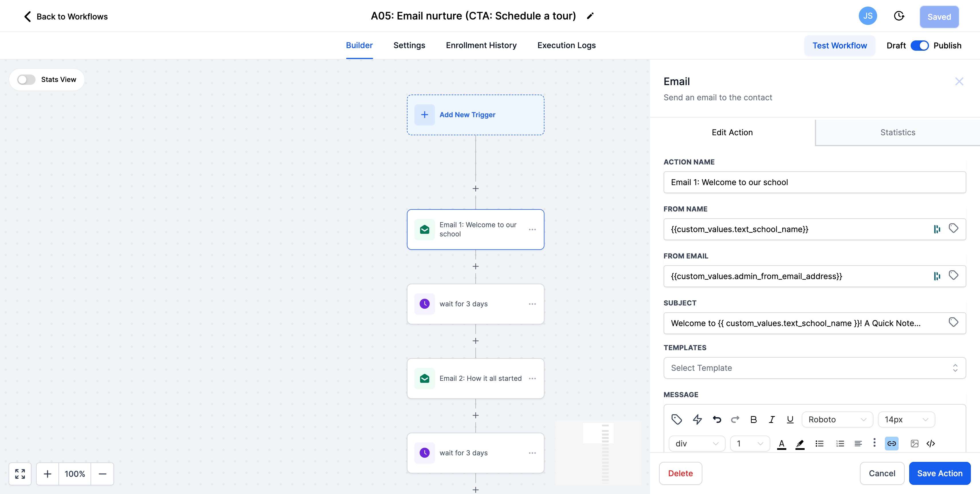
Task: Undo last edit in message editor
Action: [x=717, y=419]
